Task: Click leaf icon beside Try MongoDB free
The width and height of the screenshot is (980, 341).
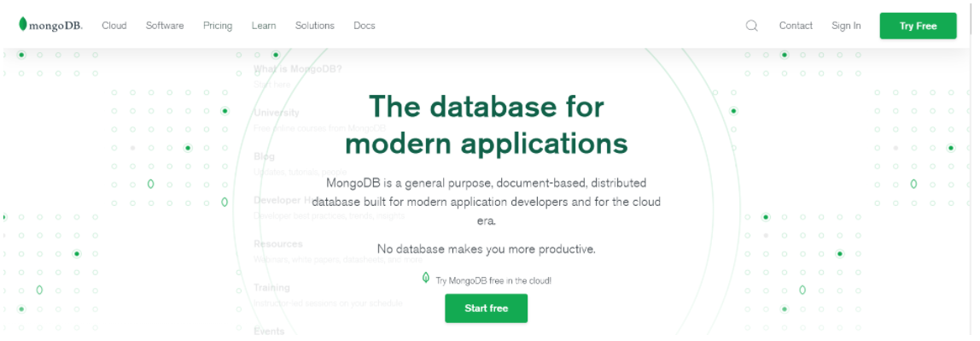Action: click(x=426, y=278)
